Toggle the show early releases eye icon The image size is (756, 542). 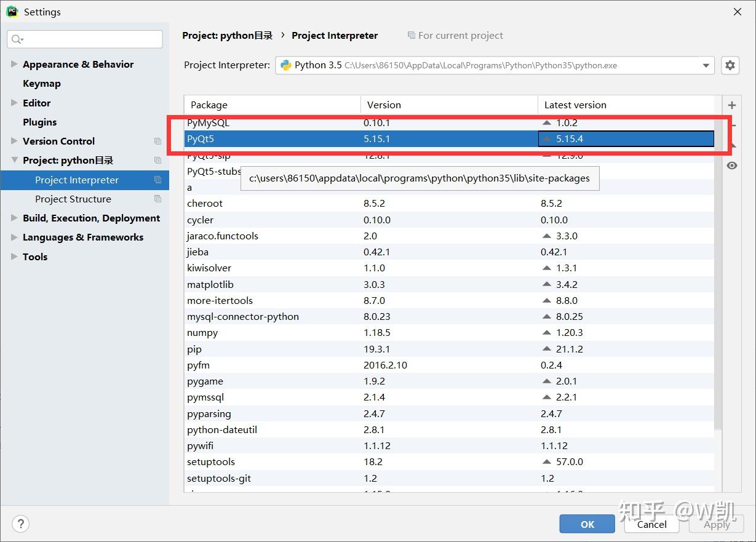click(x=731, y=165)
